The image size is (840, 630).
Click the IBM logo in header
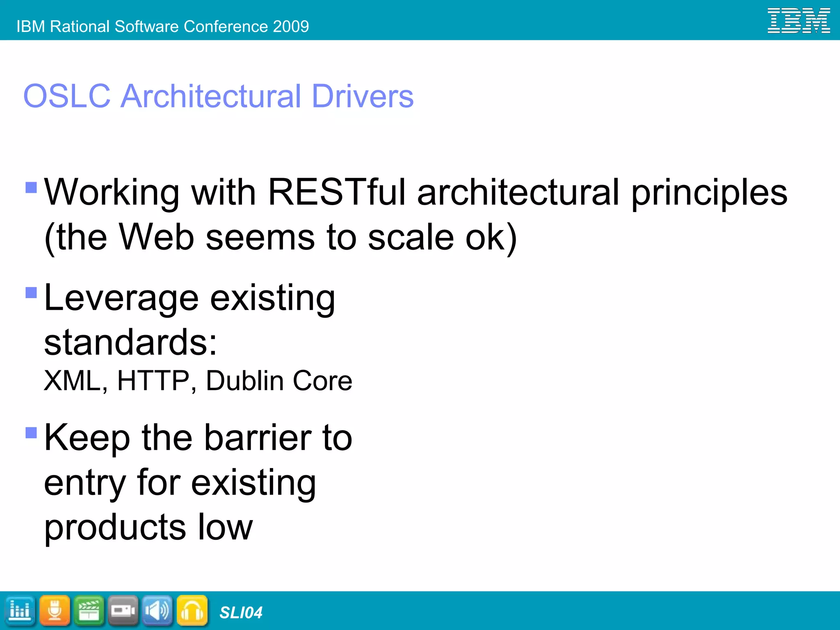click(x=799, y=21)
